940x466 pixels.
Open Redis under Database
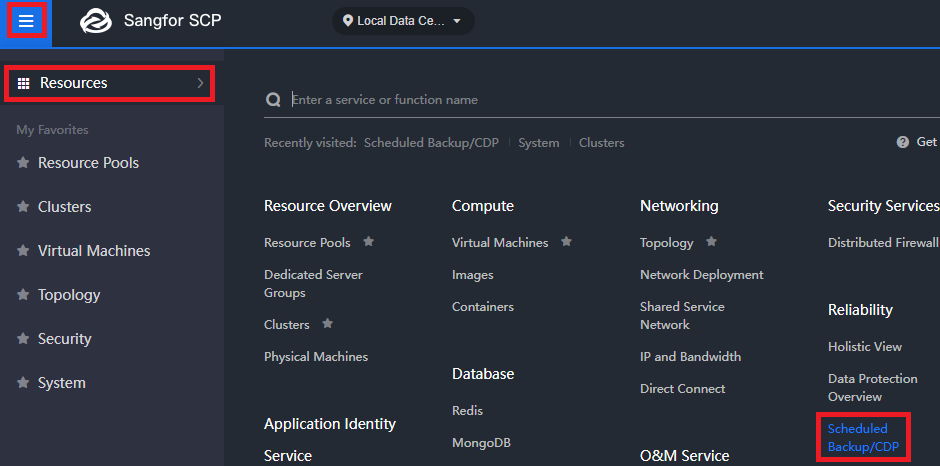coord(467,411)
